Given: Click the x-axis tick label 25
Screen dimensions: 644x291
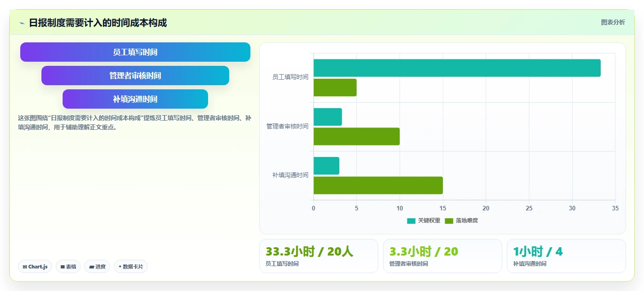Looking at the screenshot, I should coord(529,209).
